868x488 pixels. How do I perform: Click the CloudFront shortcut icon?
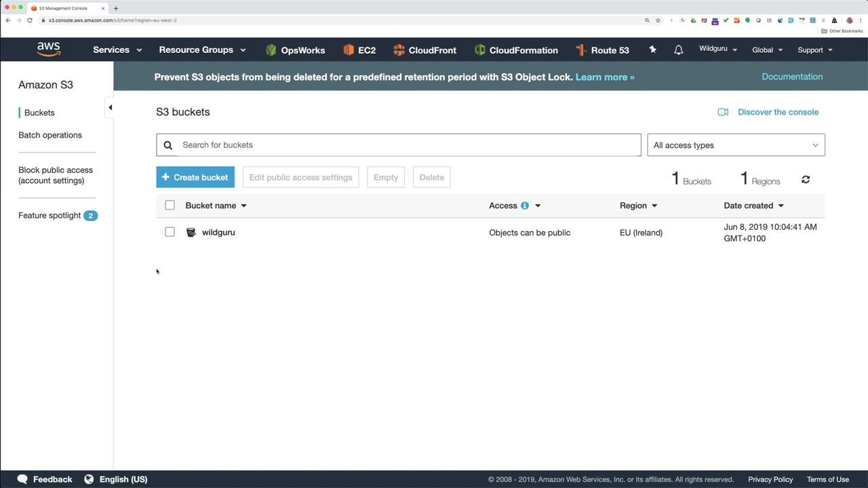pos(399,50)
